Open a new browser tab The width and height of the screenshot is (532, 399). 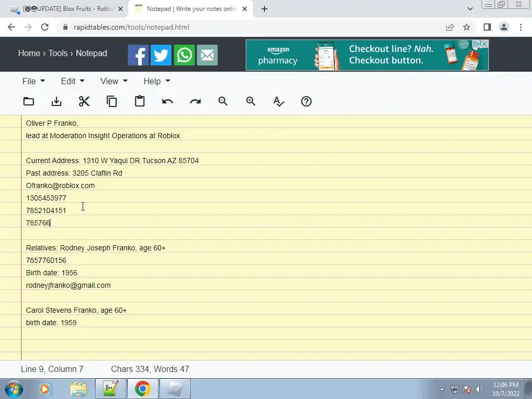pyautogui.click(x=264, y=9)
